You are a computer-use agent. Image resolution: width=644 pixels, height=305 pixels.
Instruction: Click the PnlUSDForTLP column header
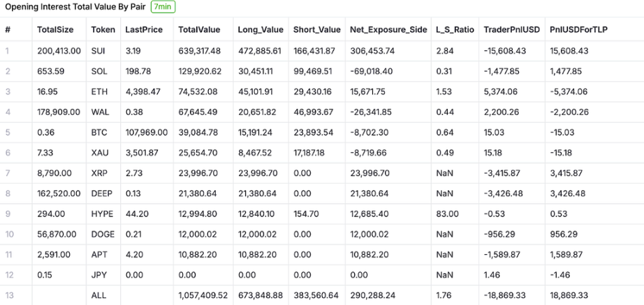pyautogui.click(x=579, y=30)
